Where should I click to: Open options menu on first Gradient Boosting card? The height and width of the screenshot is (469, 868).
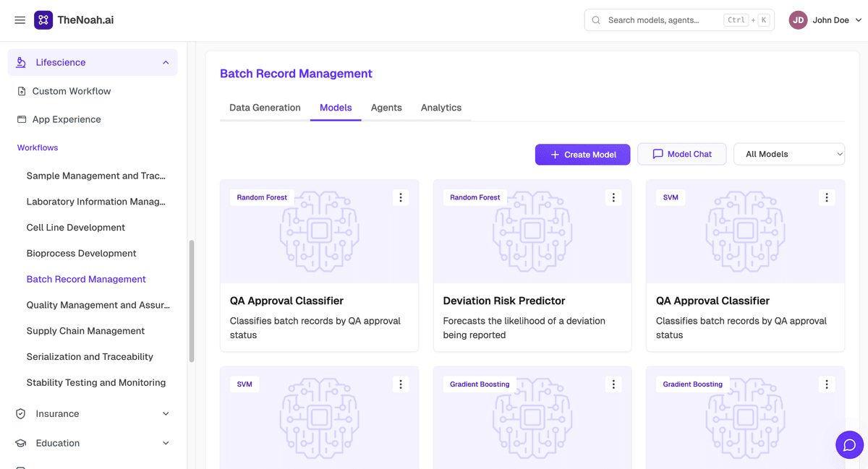613,384
